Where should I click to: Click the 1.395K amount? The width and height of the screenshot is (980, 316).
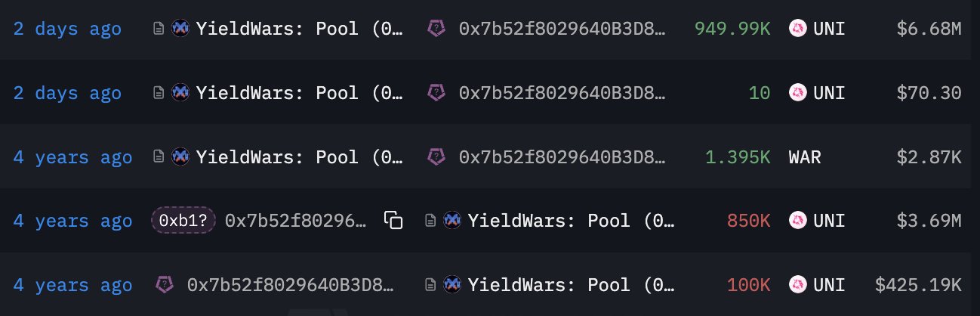(737, 157)
